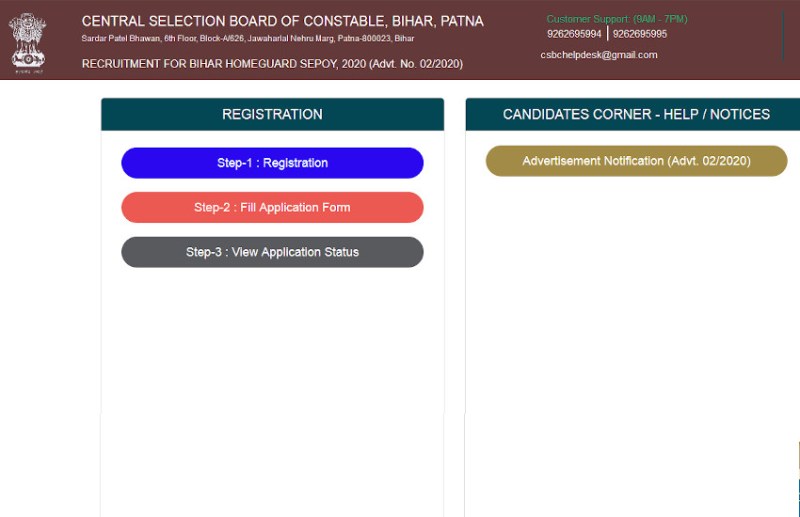Click the csbchelpdesk@gmail.com email address
800x517 pixels.
pyautogui.click(x=599, y=55)
